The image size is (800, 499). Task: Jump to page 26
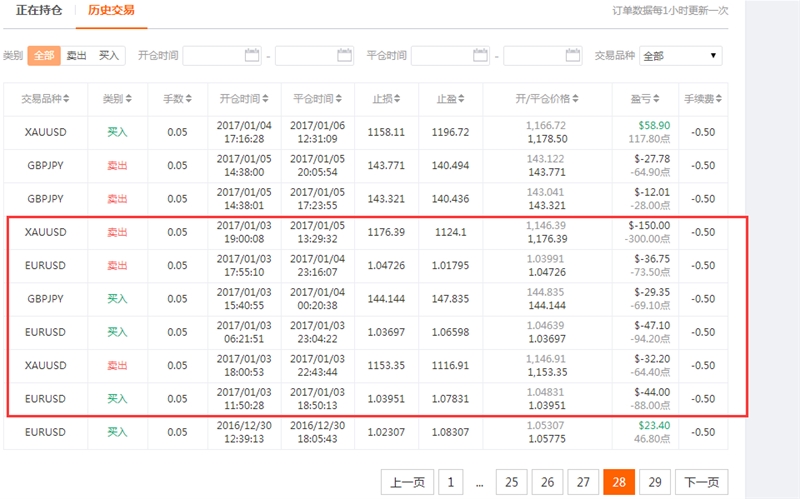click(x=547, y=482)
